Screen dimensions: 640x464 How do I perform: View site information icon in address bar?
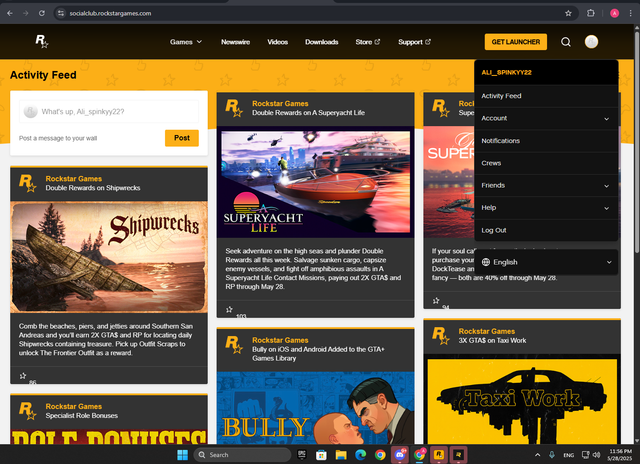coord(61,13)
